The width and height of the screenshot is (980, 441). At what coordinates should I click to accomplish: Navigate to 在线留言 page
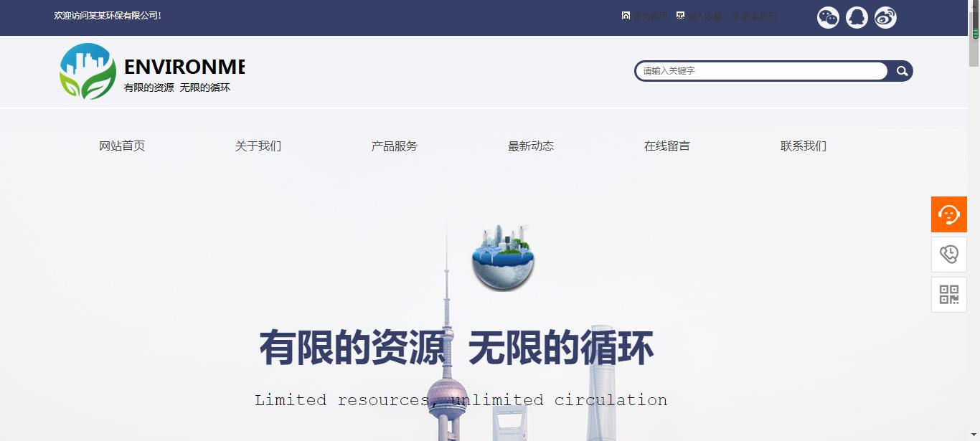[x=667, y=146]
